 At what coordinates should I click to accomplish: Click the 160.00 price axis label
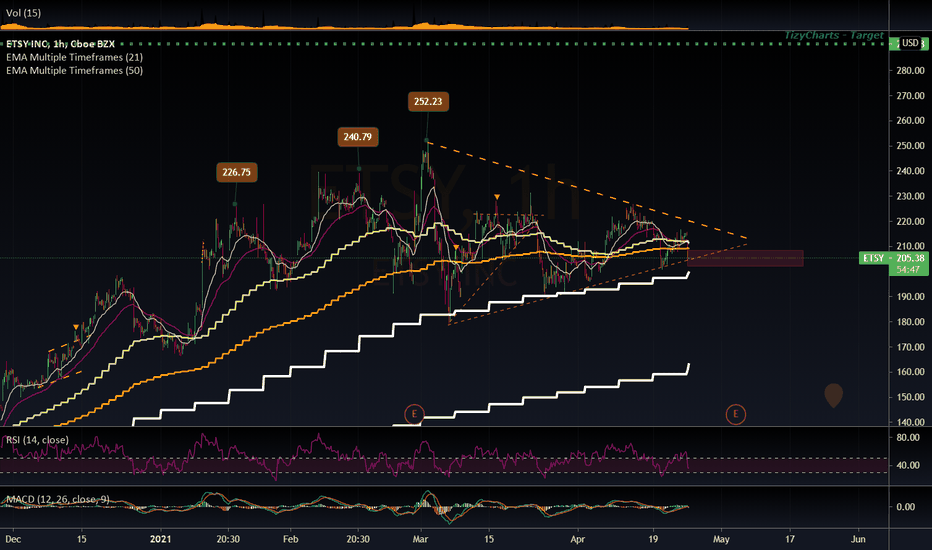(x=910, y=372)
